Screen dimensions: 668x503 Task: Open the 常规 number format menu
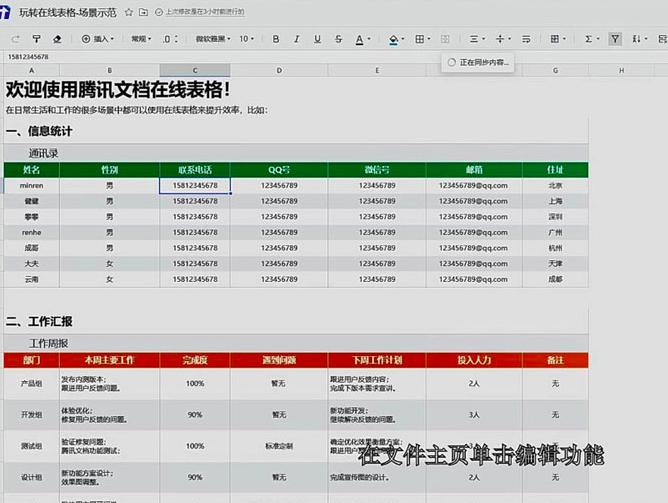tap(141, 39)
